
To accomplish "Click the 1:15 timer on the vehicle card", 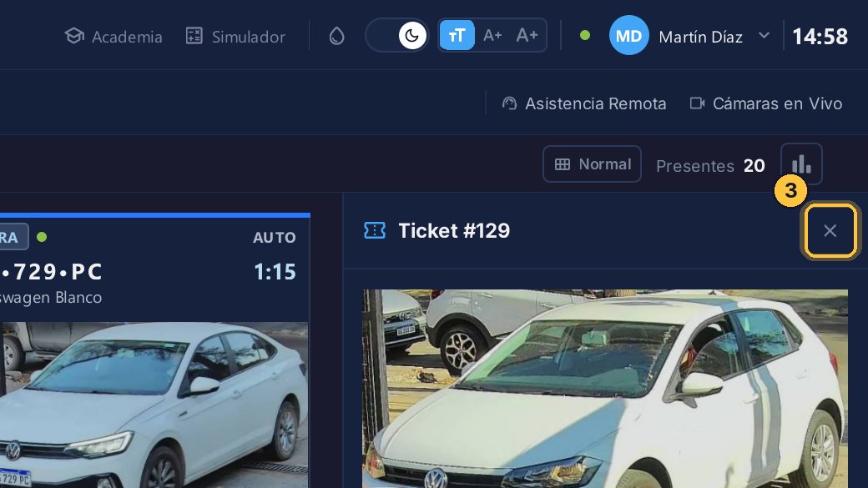I will pos(275,272).
